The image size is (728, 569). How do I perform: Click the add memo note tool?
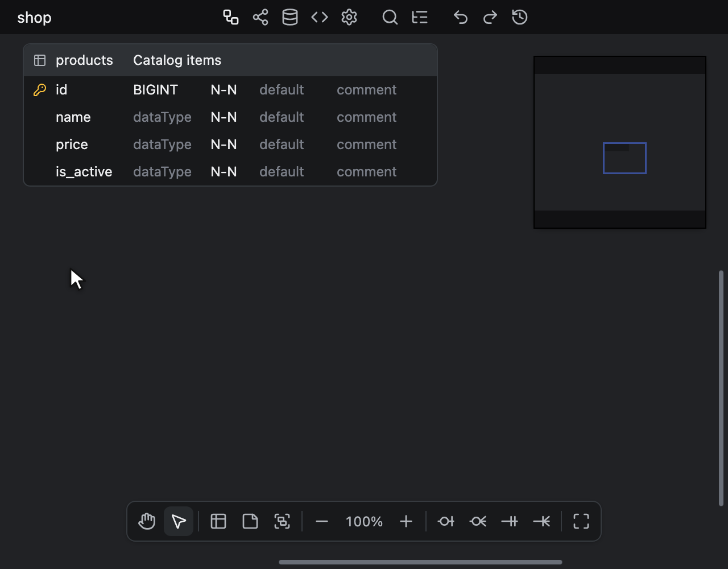pos(250,521)
